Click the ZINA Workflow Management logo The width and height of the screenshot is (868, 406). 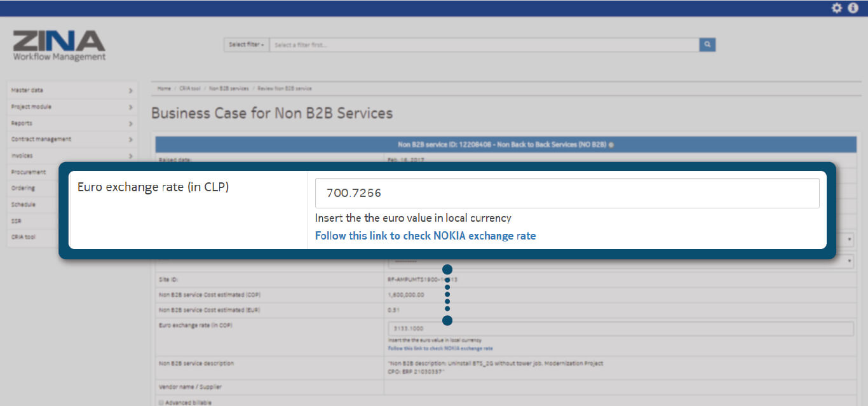pyautogui.click(x=59, y=45)
